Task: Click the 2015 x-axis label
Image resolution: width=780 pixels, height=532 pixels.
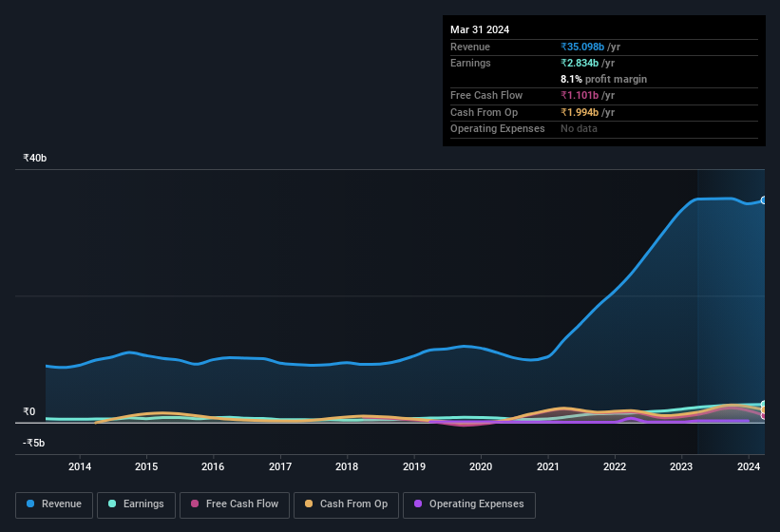Action: click(x=146, y=466)
